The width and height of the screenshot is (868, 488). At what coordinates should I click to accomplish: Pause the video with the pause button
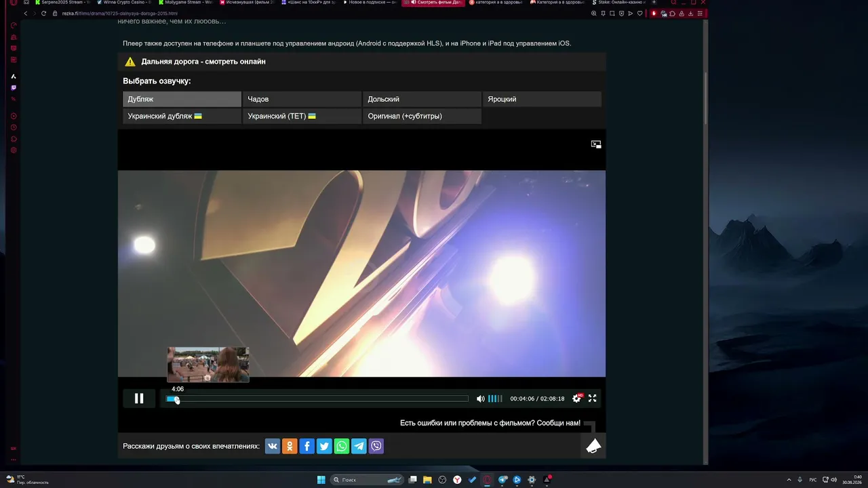[x=139, y=399]
